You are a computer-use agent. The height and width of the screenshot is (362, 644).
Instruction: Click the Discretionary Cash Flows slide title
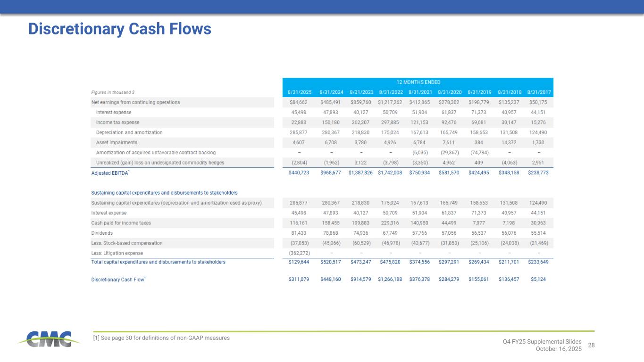pos(119,29)
